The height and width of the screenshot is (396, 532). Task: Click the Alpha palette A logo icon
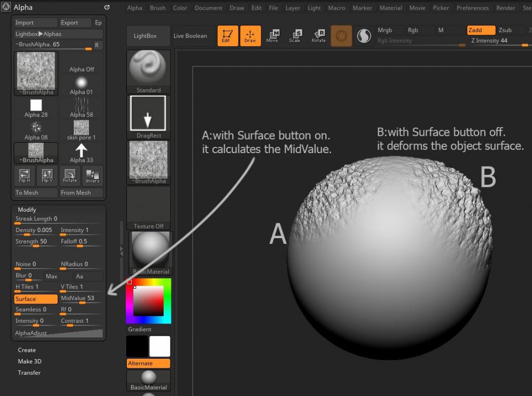[x=6, y=7]
